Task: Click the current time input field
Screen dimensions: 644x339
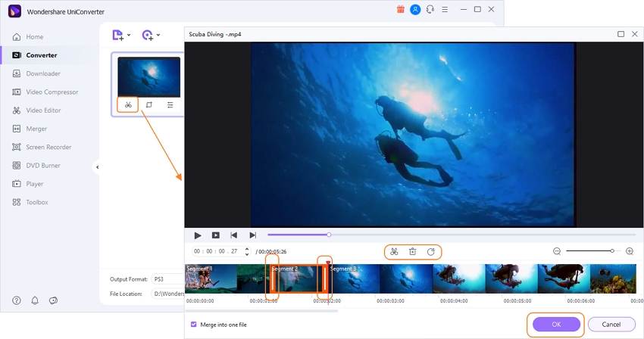Action: [x=217, y=251]
